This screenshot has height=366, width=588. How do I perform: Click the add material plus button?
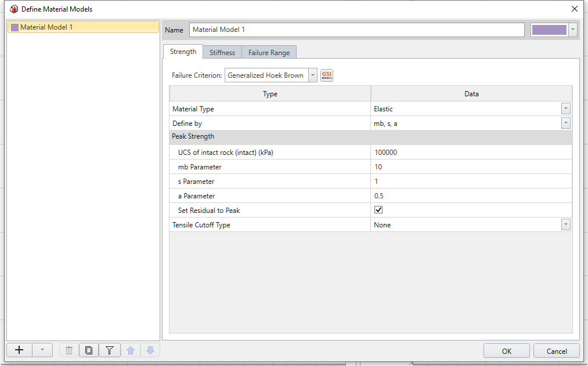pyautogui.click(x=19, y=350)
